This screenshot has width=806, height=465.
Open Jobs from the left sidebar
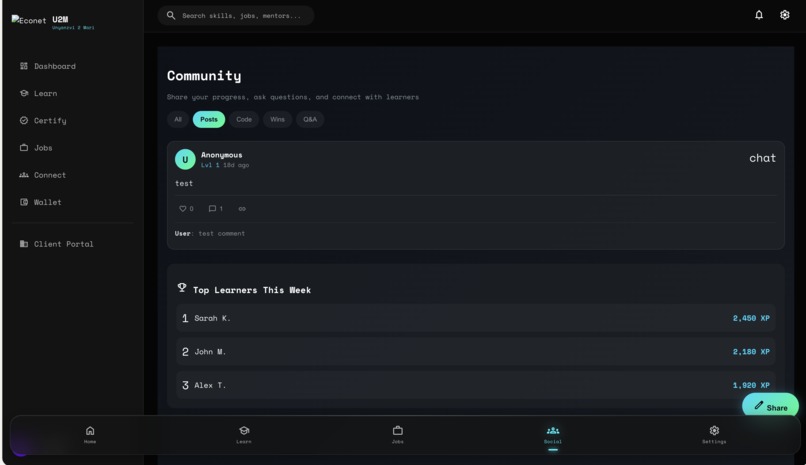pyautogui.click(x=36, y=148)
